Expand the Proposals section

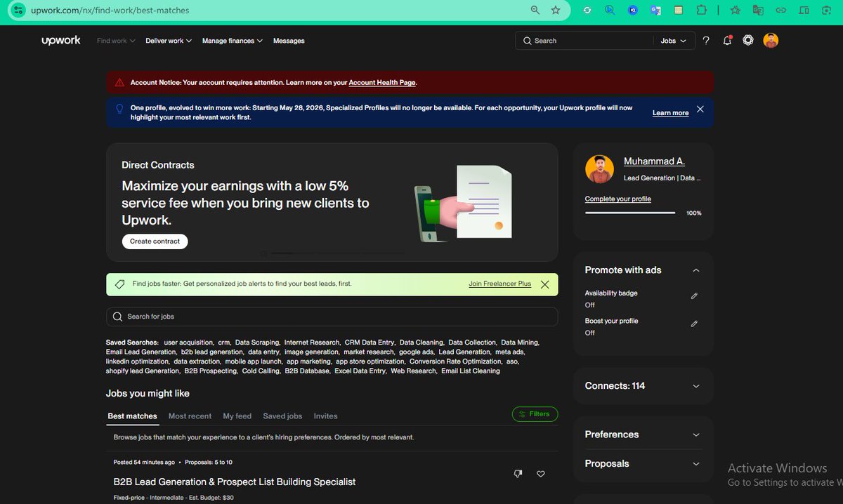(x=696, y=464)
